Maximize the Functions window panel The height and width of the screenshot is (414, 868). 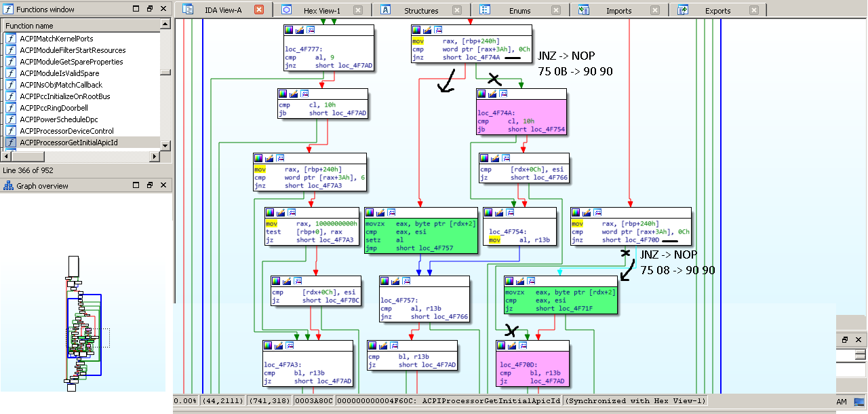[136, 9]
